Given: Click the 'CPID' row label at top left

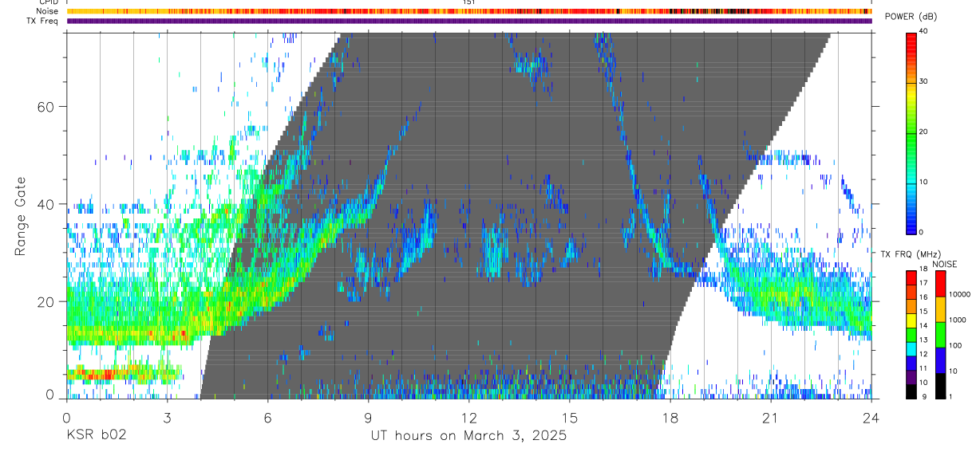Looking at the screenshot, I should [49, 2].
